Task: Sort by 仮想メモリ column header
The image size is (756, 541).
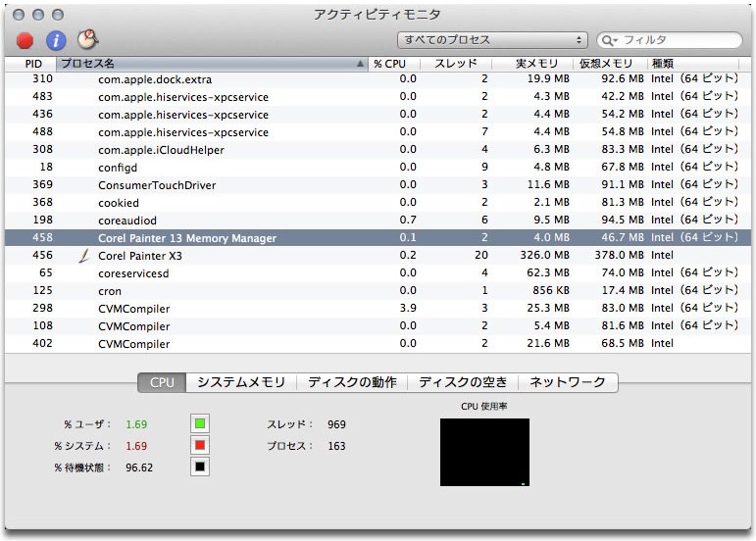Action: tap(610, 64)
